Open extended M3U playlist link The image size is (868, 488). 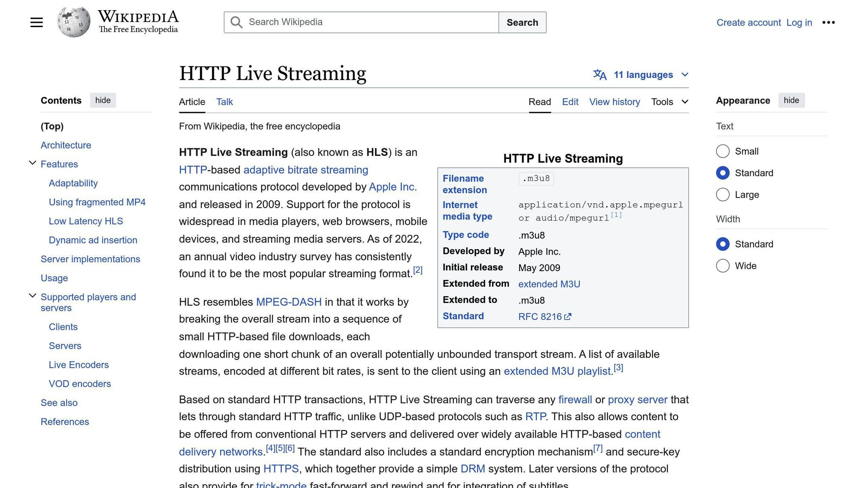557,372
